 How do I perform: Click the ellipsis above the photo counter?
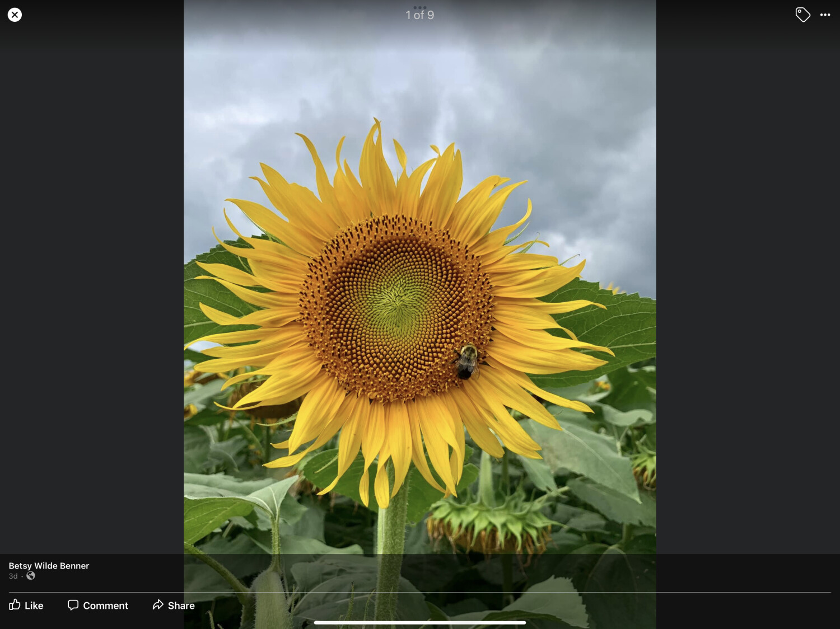click(x=420, y=7)
